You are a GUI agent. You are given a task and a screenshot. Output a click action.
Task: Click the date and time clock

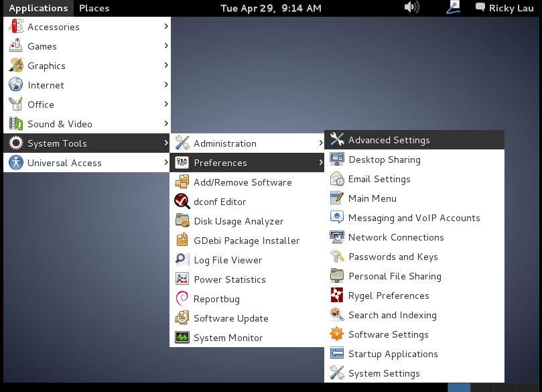[x=271, y=8]
